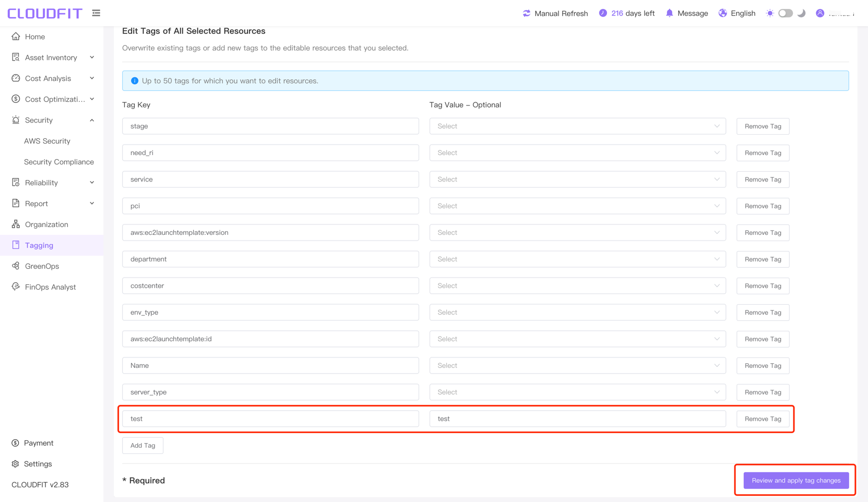This screenshot has width=868, height=502.
Task: Click Remove Tag for the costcenter row
Action: pos(763,286)
